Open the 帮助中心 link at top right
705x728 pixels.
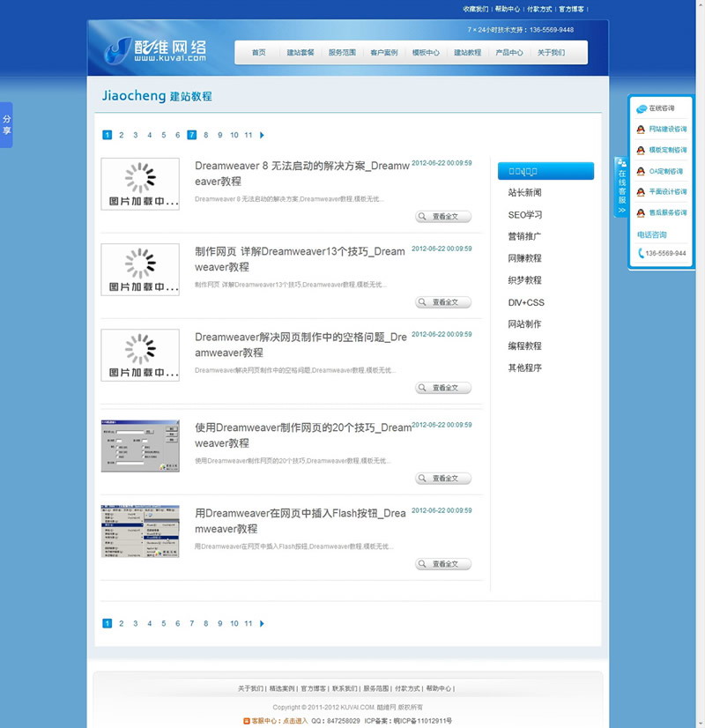pos(507,9)
